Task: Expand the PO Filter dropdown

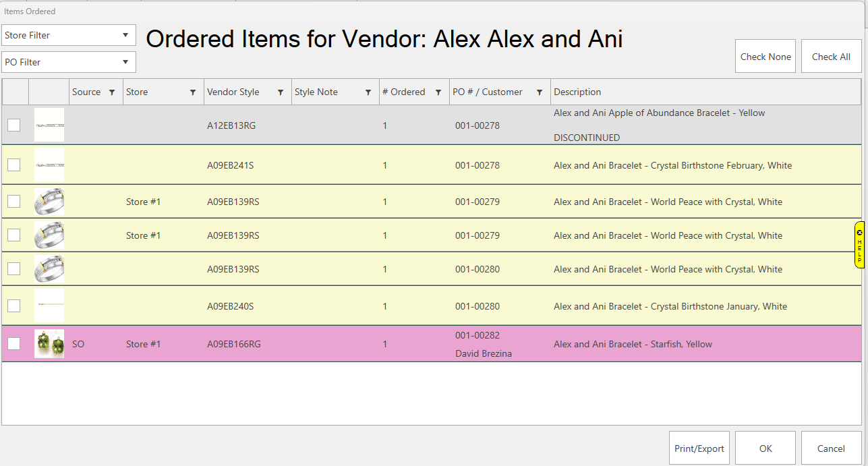Action: pos(69,62)
